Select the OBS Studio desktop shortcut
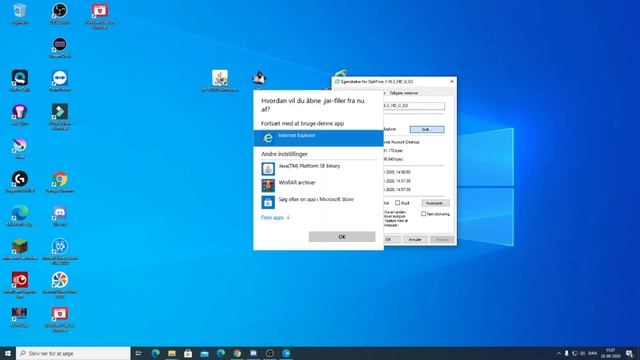Screen dimensions: 640x360 coord(60,13)
